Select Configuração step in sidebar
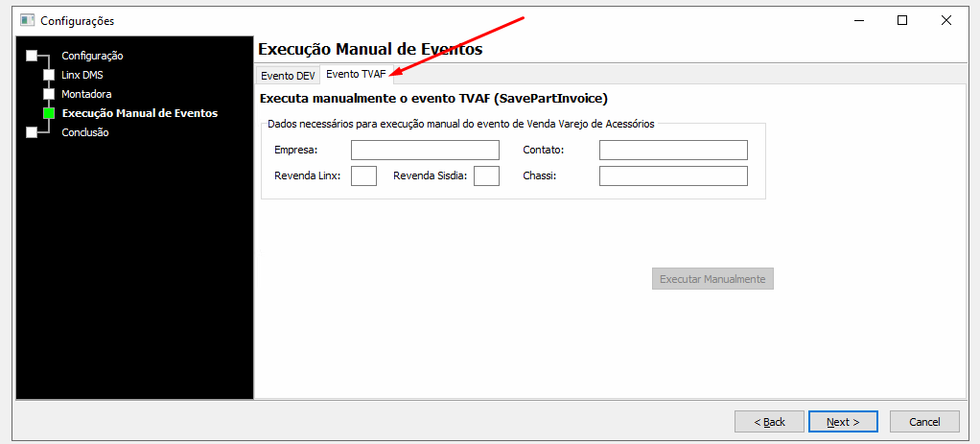 pyautogui.click(x=92, y=56)
